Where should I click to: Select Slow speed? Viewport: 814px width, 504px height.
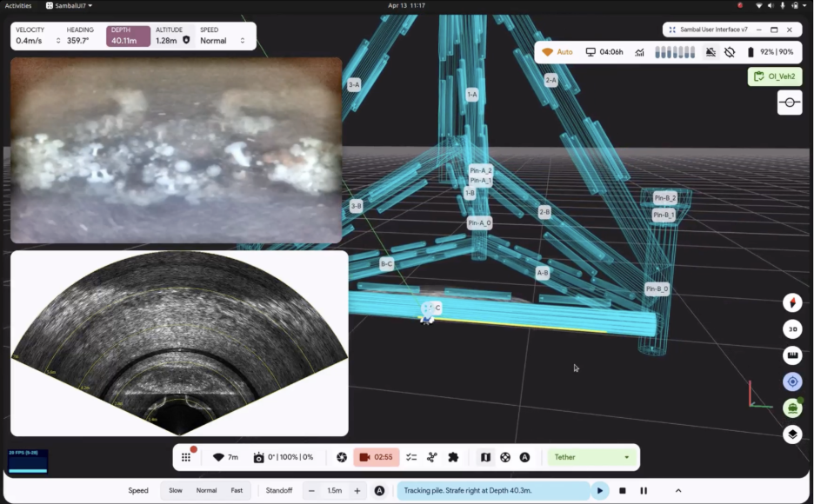(176, 490)
